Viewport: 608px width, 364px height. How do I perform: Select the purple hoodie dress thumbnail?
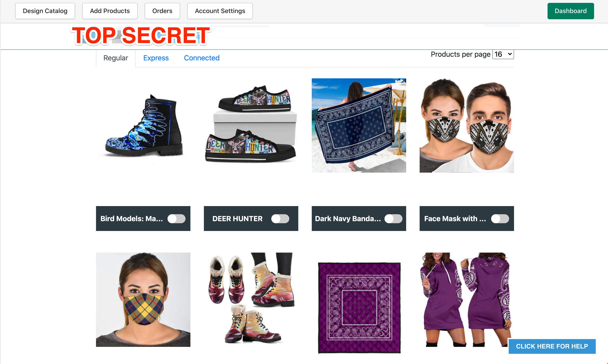[467, 300]
